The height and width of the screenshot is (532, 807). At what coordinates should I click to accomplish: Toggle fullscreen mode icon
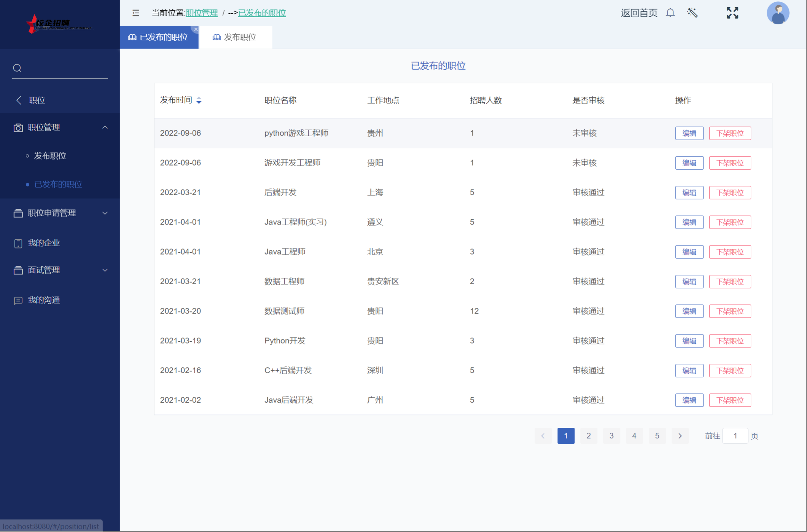pyautogui.click(x=732, y=13)
